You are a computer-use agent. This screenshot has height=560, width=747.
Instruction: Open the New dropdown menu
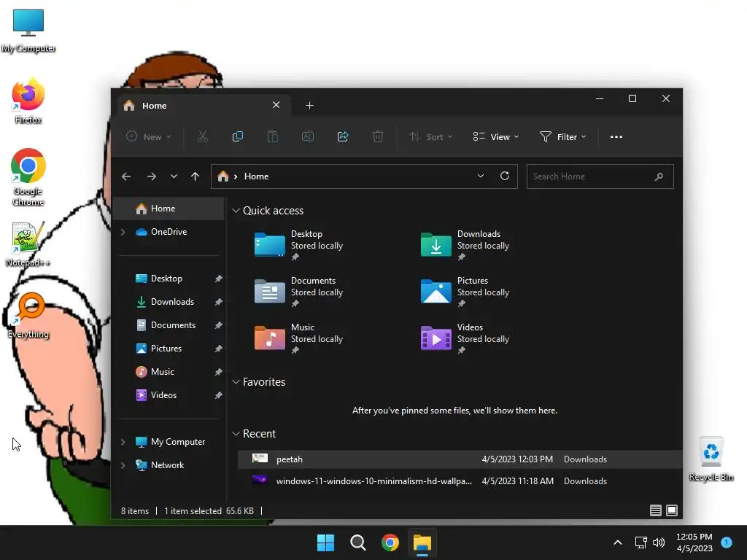point(148,136)
